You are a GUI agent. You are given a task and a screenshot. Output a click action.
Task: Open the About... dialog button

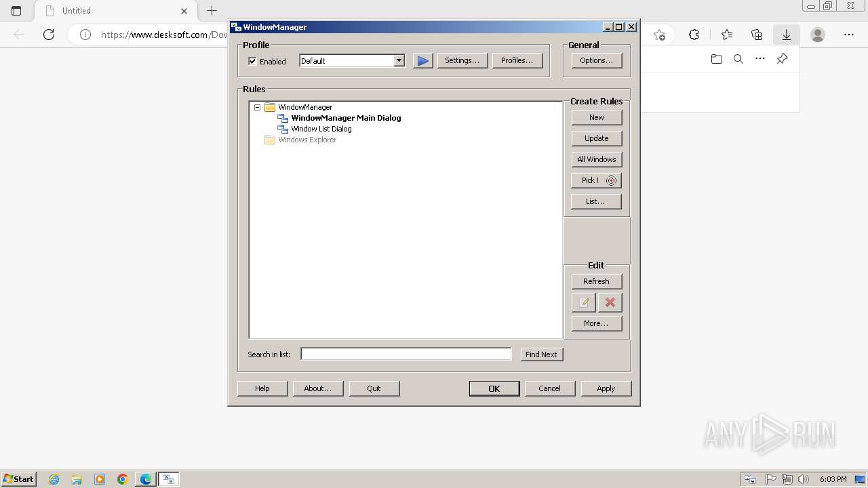click(x=317, y=388)
